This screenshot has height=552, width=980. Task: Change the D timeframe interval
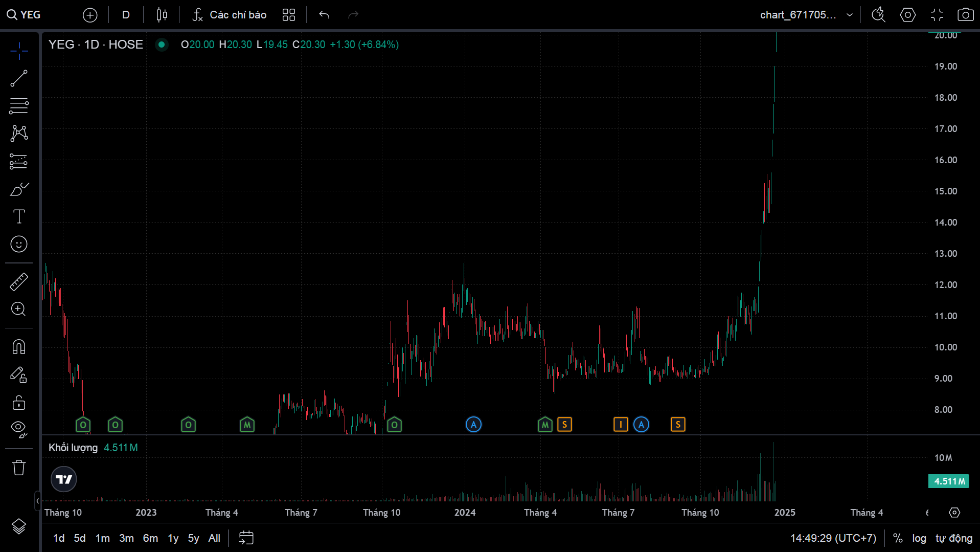tap(126, 15)
